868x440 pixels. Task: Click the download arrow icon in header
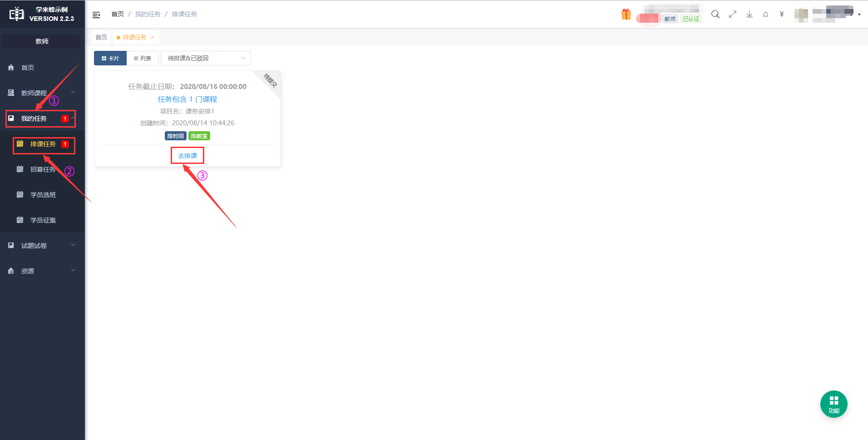pyautogui.click(x=749, y=14)
